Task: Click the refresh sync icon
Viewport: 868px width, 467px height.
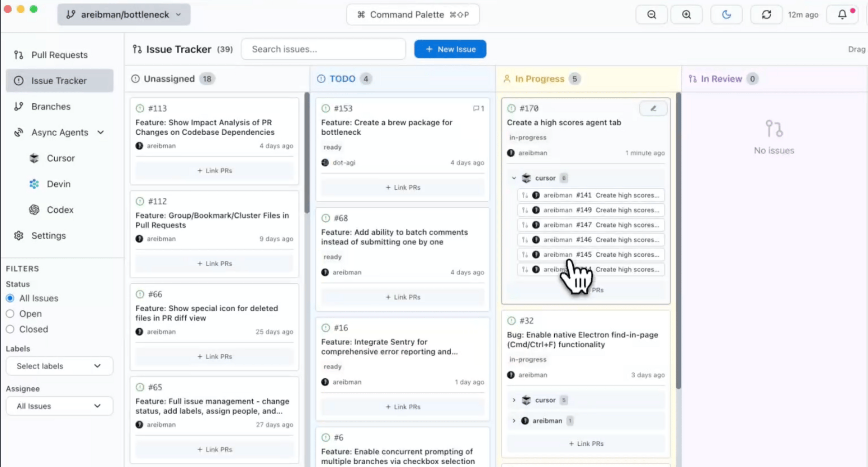Action: point(767,14)
